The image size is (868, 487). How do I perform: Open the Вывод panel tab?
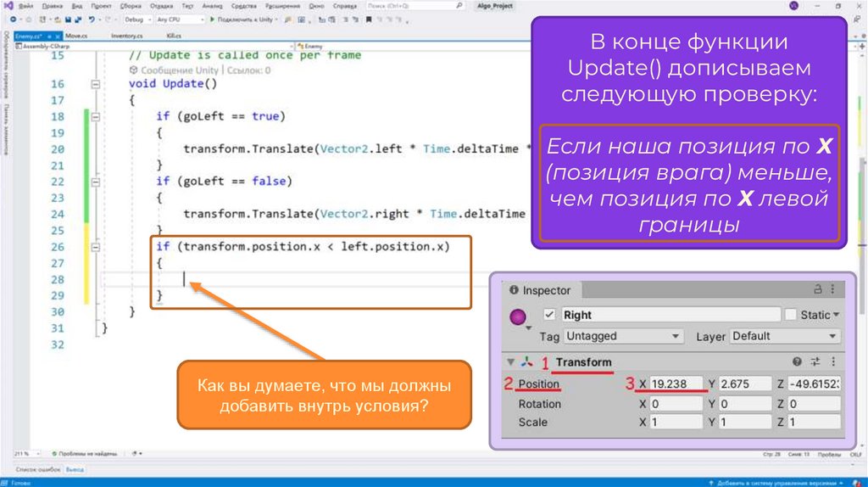(75, 469)
